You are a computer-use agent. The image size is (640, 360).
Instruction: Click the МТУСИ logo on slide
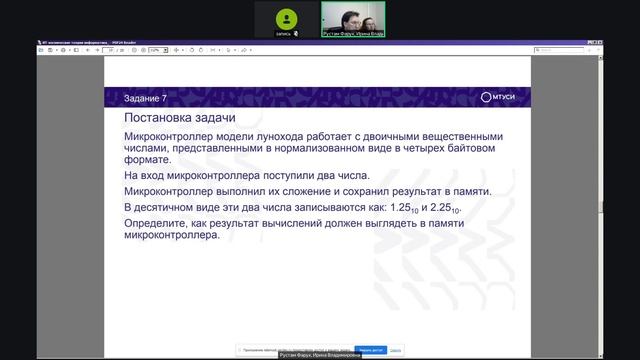pyautogui.click(x=498, y=97)
